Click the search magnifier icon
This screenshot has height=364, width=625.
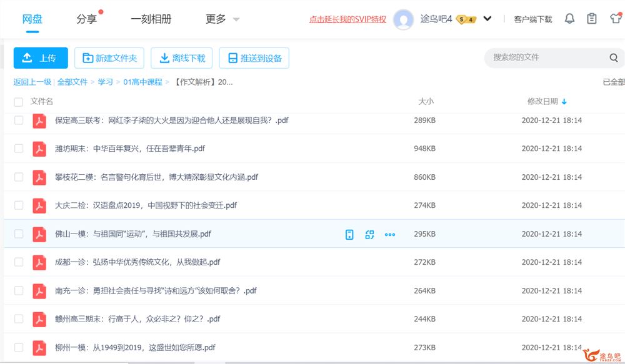(614, 57)
